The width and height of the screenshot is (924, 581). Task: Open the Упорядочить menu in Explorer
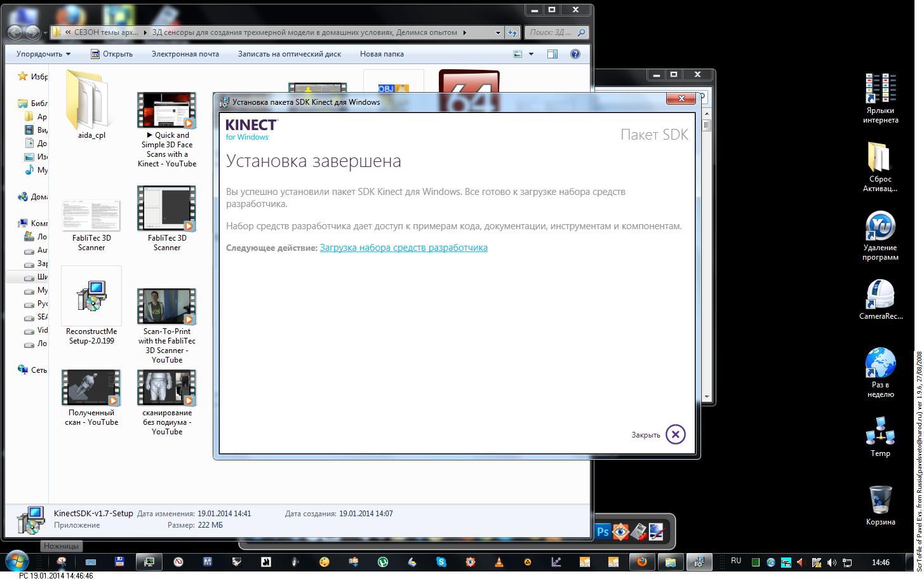point(43,54)
